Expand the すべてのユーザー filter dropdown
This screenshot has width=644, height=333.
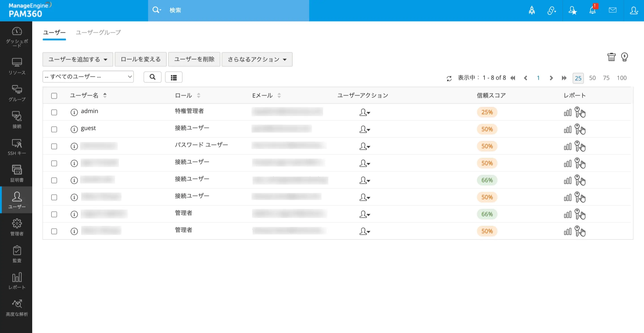point(88,77)
